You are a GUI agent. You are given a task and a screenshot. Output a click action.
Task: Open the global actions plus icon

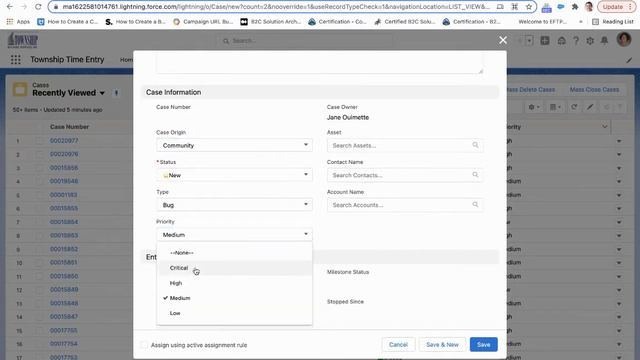(545, 40)
